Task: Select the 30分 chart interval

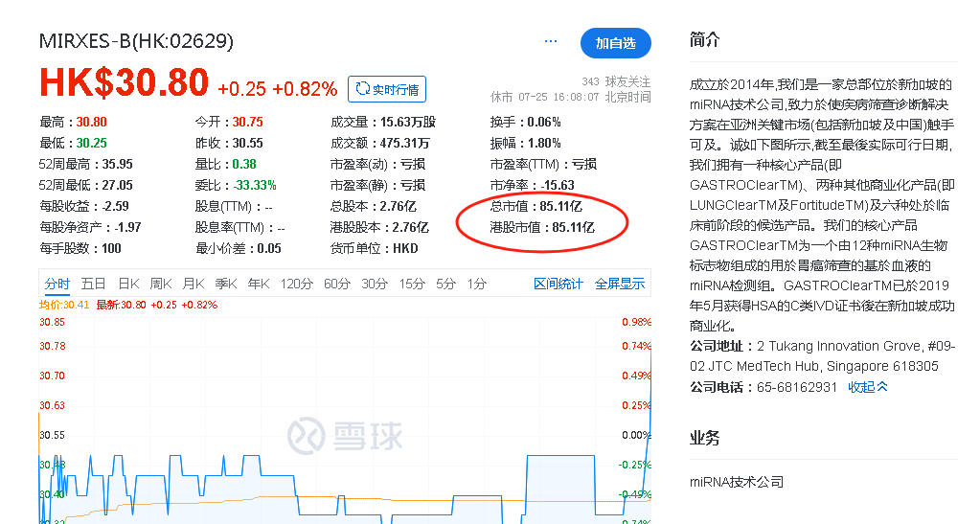Action: point(375,284)
